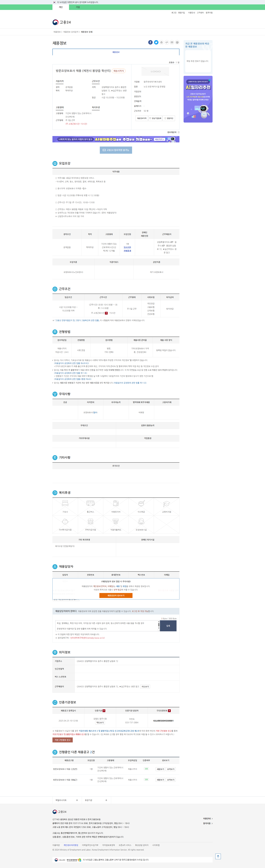Click the 주택자금지원 welfare icon
Image resolution: width=265 pixels, height=868 pixels.
90,524
